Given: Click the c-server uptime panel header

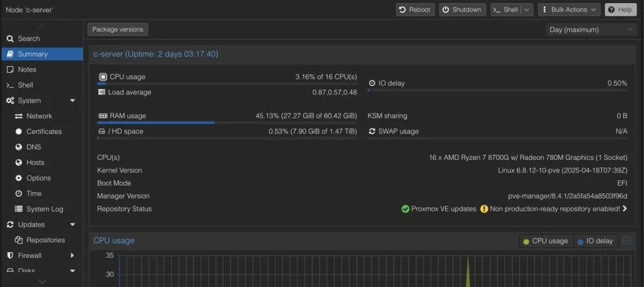Looking at the screenshot, I should click(x=362, y=54).
